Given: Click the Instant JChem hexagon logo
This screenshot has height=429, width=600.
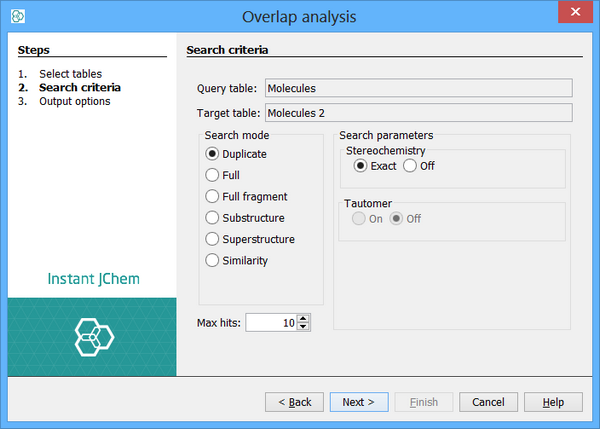Looking at the screenshot, I should pyautogui.click(x=94, y=337).
